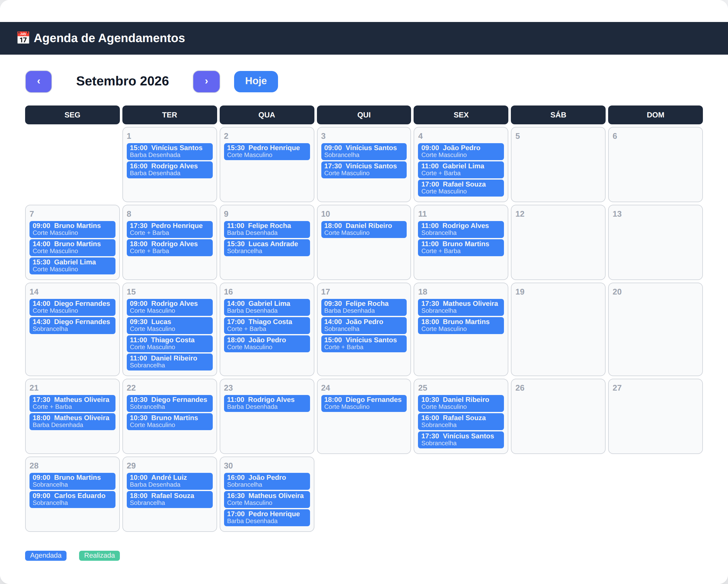
Task: Open 16:00 Rafael Souza Sobrancelha appointment
Action: coord(461,422)
